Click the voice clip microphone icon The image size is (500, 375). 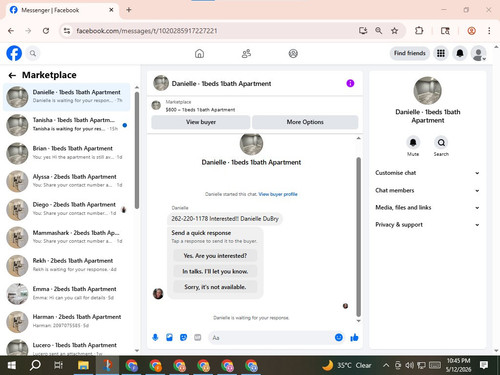[155, 338]
